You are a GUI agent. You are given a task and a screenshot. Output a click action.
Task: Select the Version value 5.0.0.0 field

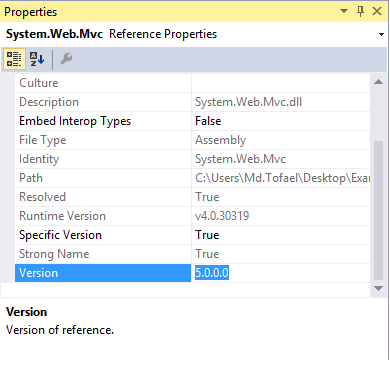click(281, 273)
